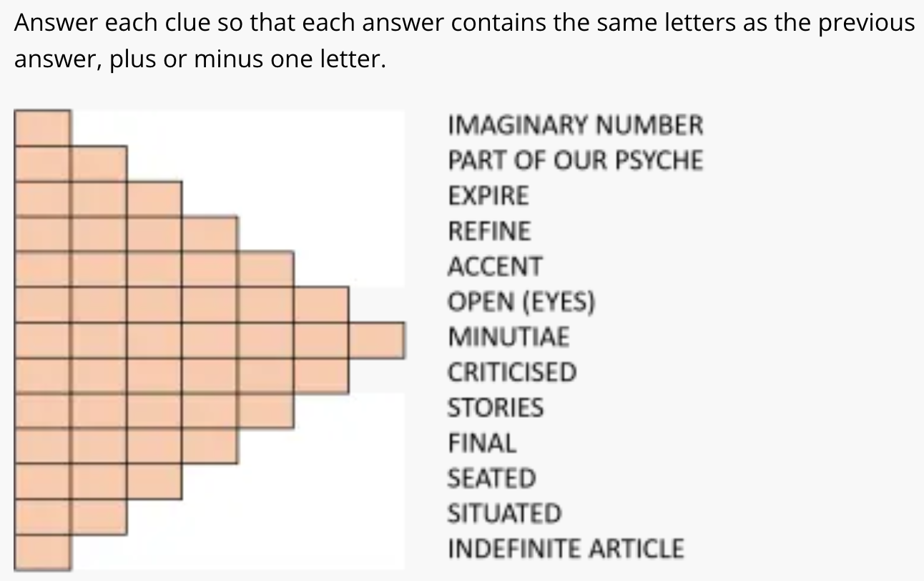Screen dimensions: 924x581
Task: Click the STORIES clue text
Action: click(x=495, y=408)
